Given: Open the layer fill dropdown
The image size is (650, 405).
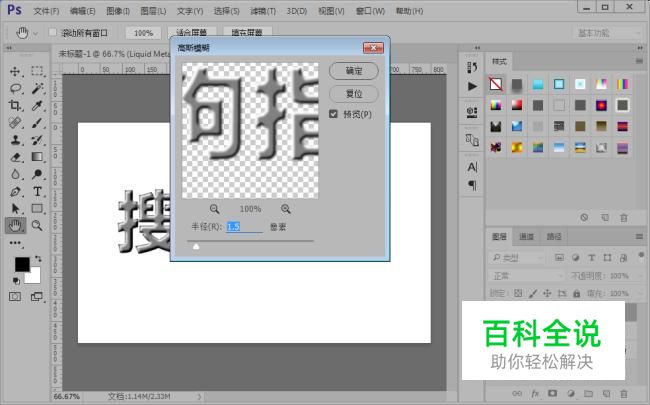Looking at the screenshot, I should (x=638, y=293).
